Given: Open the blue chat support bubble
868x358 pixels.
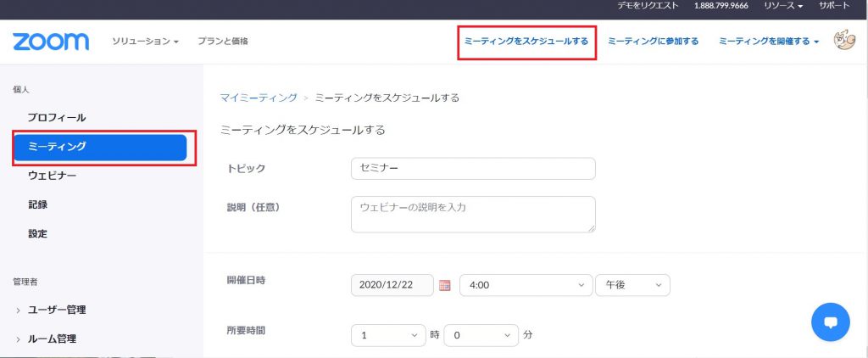Looking at the screenshot, I should click(x=831, y=322).
